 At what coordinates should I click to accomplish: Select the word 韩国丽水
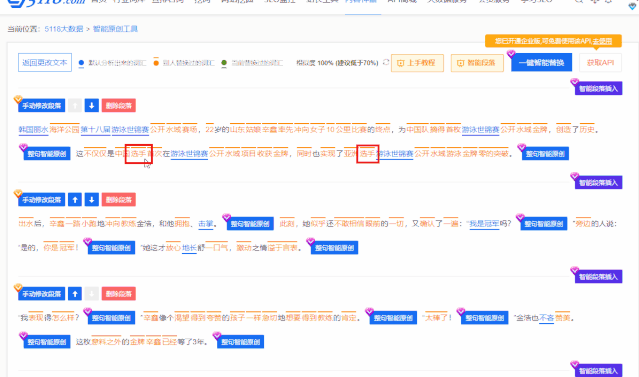click(x=33, y=130)
